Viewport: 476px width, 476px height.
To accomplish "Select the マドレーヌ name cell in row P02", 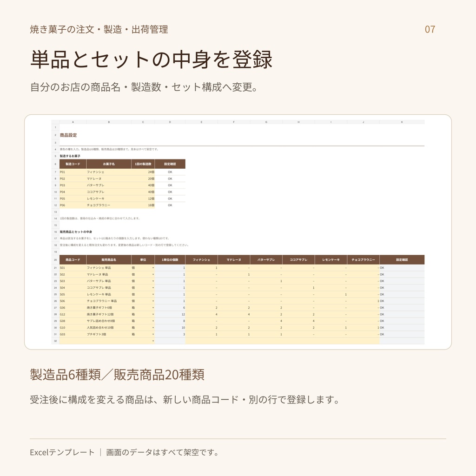I will tap(109, 179).
